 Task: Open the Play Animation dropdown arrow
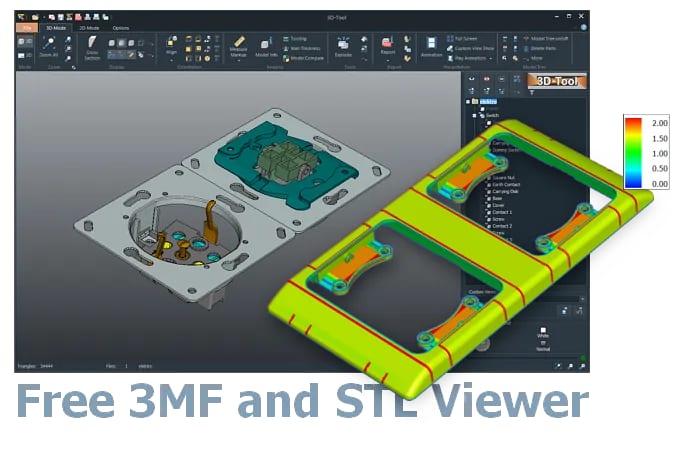pyautogui.click(x=491, y=59)
